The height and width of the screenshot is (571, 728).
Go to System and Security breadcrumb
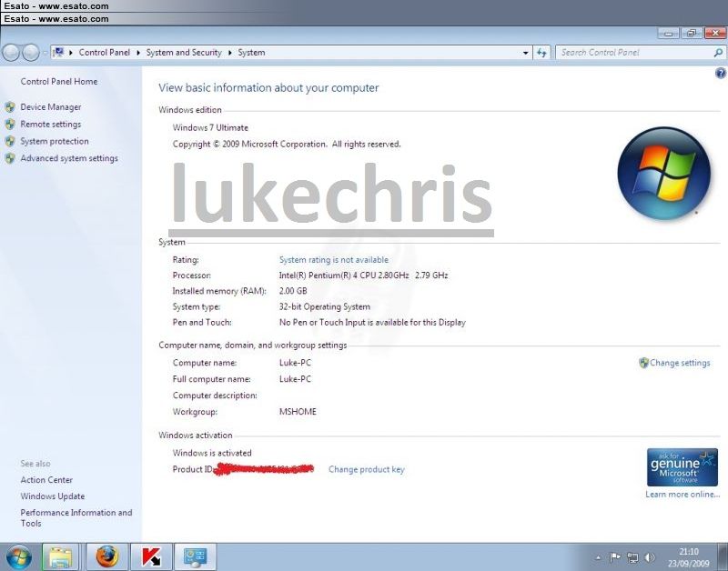184,53
